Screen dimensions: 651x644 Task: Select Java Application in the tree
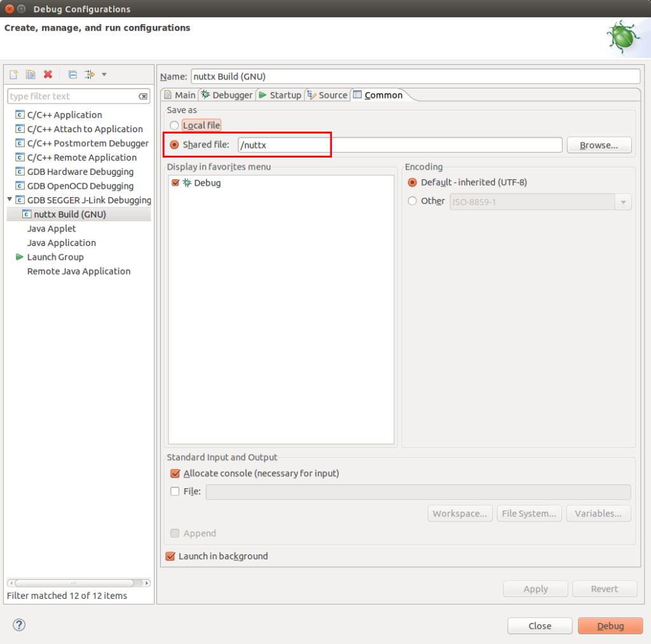[62, 242]
